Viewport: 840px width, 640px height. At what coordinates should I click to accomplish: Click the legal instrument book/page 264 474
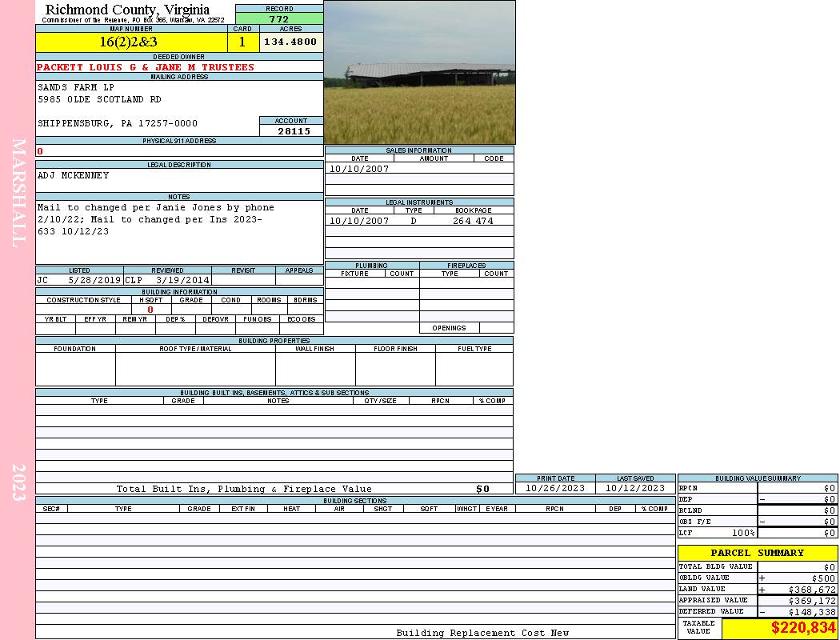point(473,221)
